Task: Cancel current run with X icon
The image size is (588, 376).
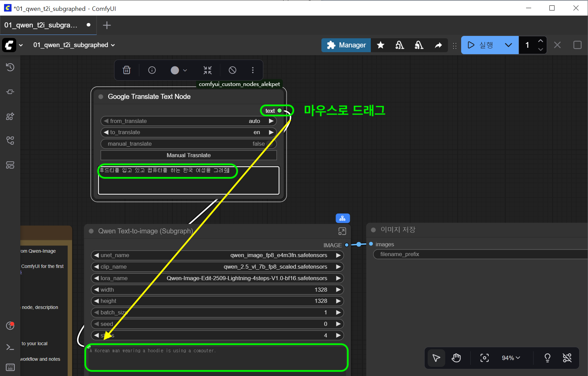Action: 558,45
